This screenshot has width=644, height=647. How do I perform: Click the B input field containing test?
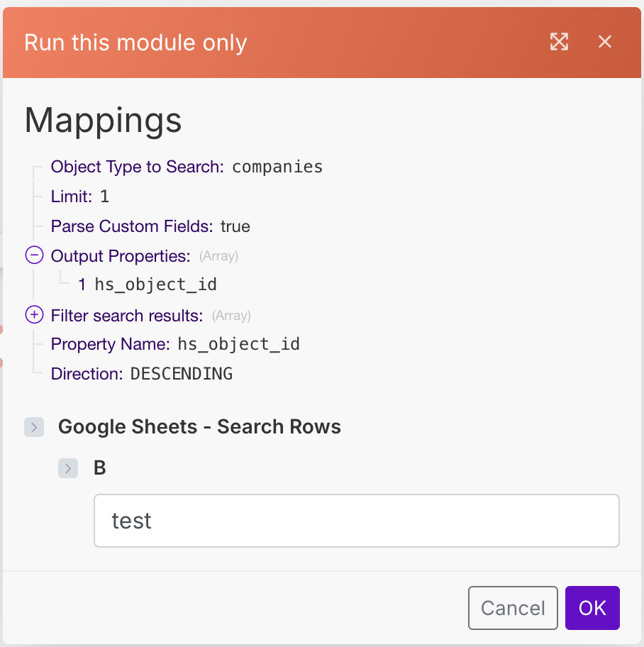coord(356,521)
